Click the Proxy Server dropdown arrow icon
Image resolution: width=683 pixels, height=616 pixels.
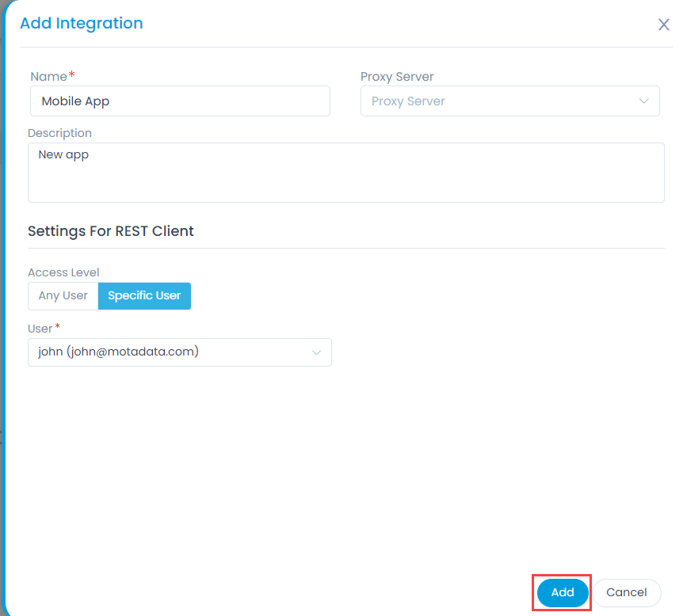tap(644, 101)
